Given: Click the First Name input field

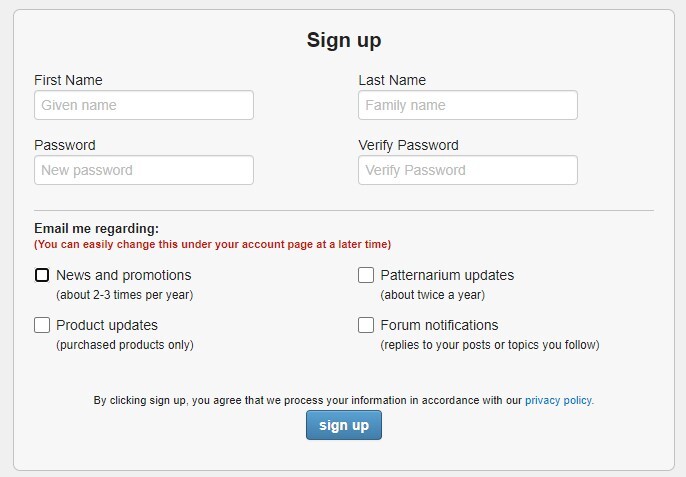Looking at the screenshot, I should point(143,105).
